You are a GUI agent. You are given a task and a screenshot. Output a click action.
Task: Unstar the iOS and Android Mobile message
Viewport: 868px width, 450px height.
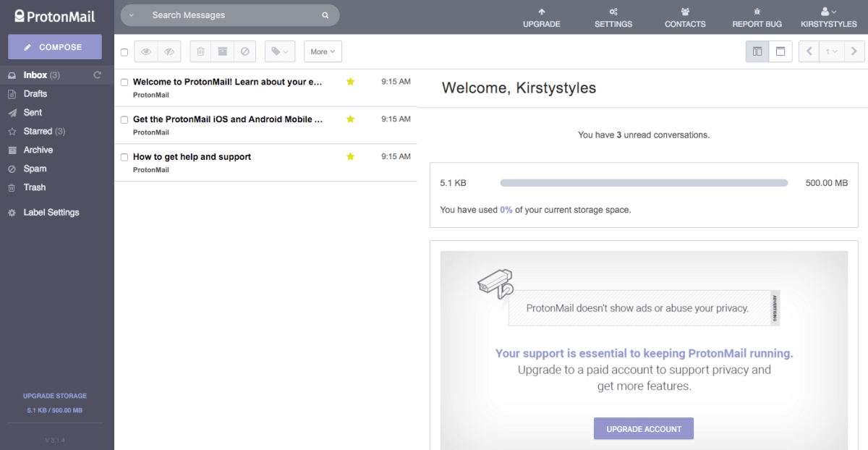point(351,119)
